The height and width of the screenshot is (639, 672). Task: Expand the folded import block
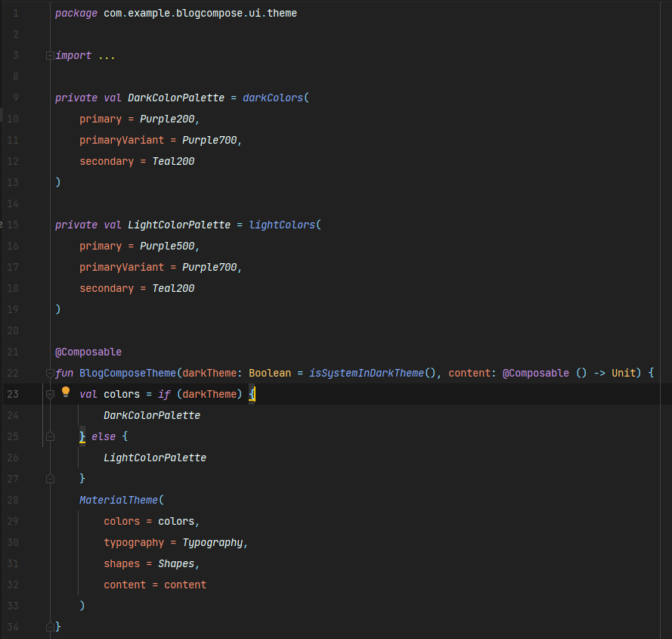pyautogui.click(x=50, y=55)
